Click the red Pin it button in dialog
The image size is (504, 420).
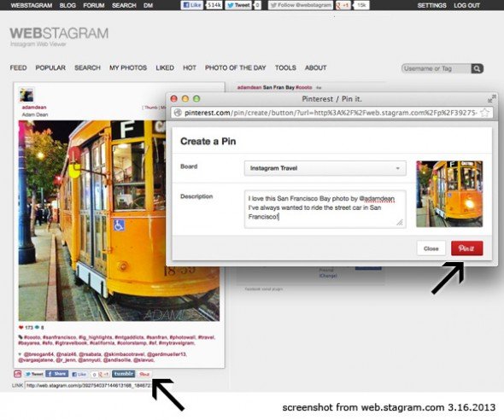click(x=466, y=248)
